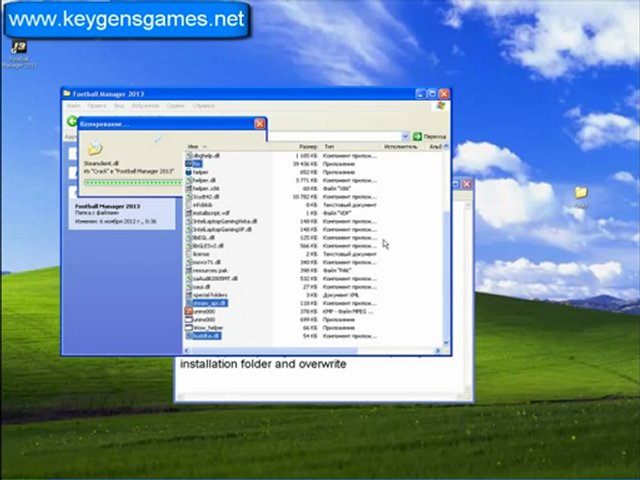Open the Избранное menu
The image size is (640, 480).
point(145,106)
